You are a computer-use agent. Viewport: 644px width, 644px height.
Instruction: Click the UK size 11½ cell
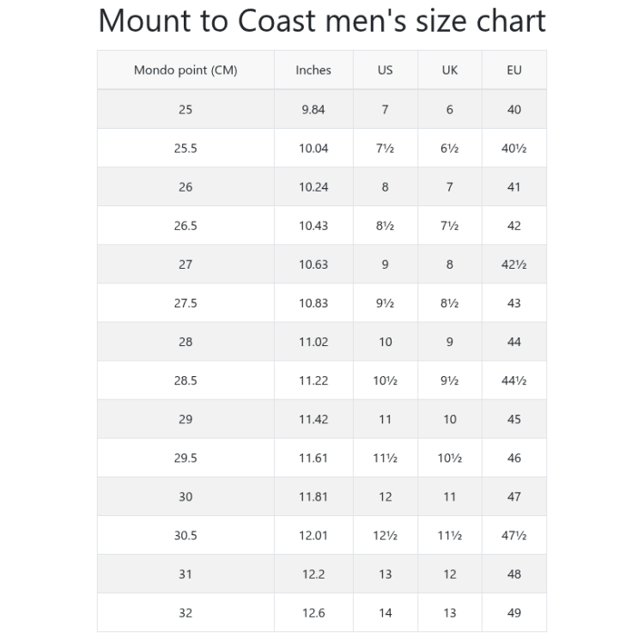coord(449,536)
